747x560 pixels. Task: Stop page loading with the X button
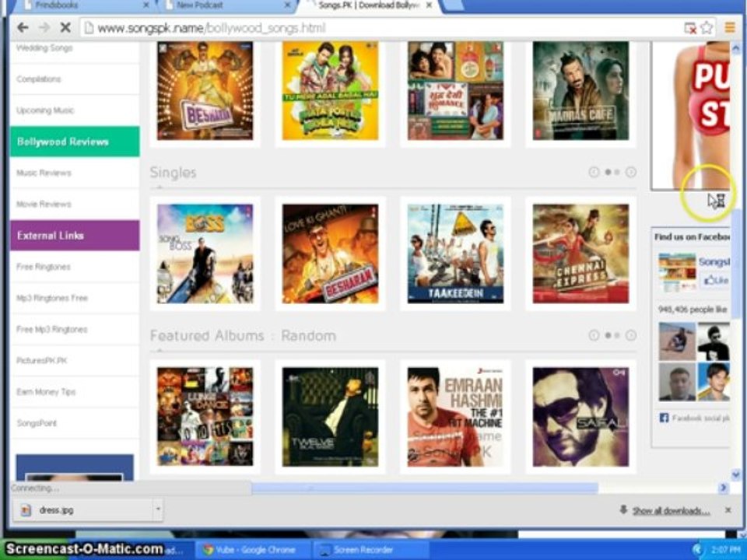65,28
